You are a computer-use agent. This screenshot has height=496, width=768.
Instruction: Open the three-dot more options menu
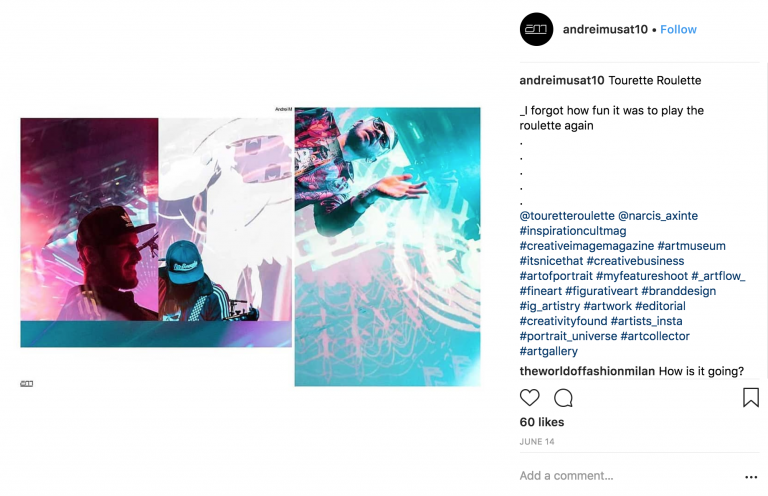pyautogui.click(x=751, y=477)
